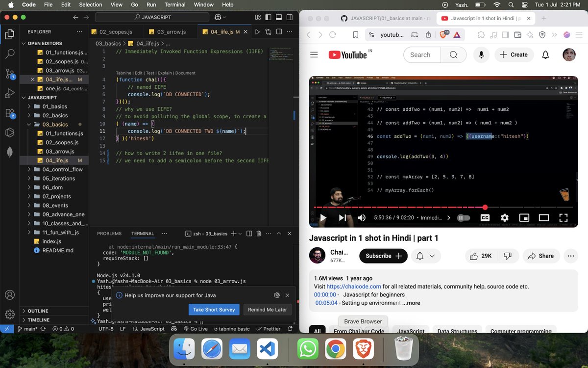Collapse the 03_basics folder
Image resolution: width=588 pixels, height=368 pixels.
[x=54, y=125]
